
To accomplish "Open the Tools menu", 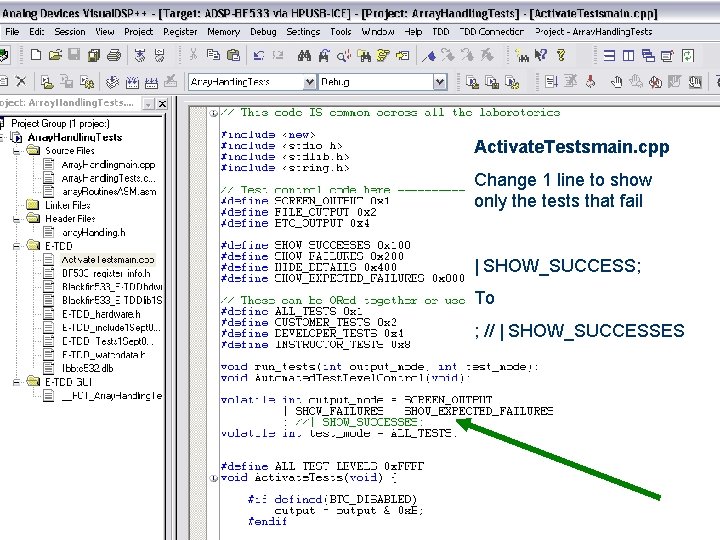I will click(x=341, y=32).
